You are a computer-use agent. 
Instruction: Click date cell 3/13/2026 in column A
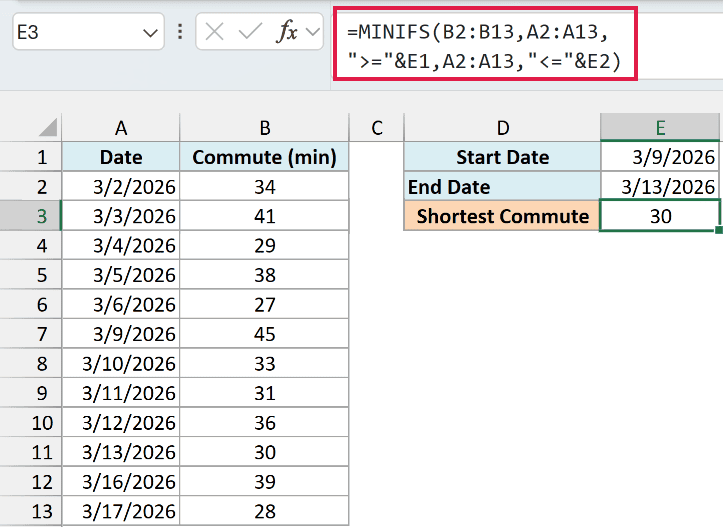[121, 452]
